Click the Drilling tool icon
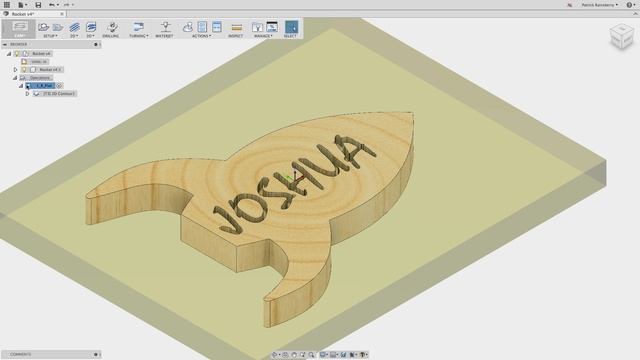Viewport: 640px width, 360px height. [111, 27]
